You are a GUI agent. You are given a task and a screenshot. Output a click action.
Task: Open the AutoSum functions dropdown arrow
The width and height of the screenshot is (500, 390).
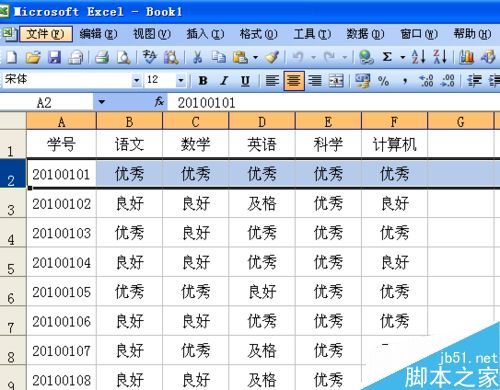[x=402, y=57]
